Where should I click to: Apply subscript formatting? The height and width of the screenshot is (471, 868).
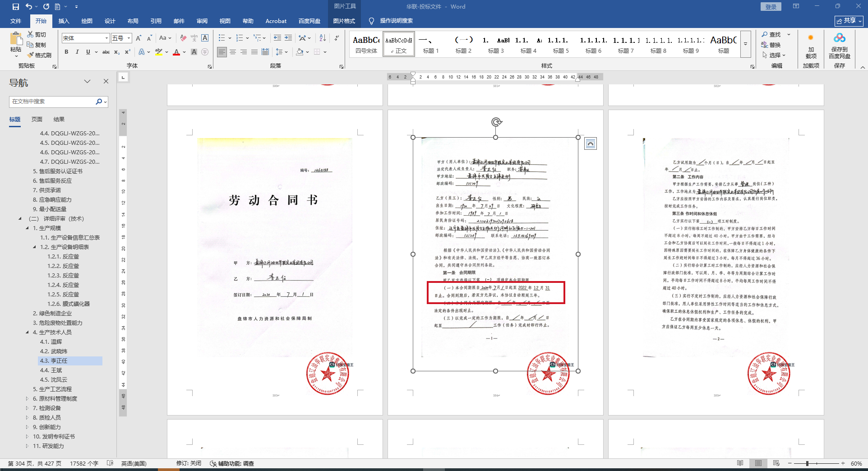point(117,52)
